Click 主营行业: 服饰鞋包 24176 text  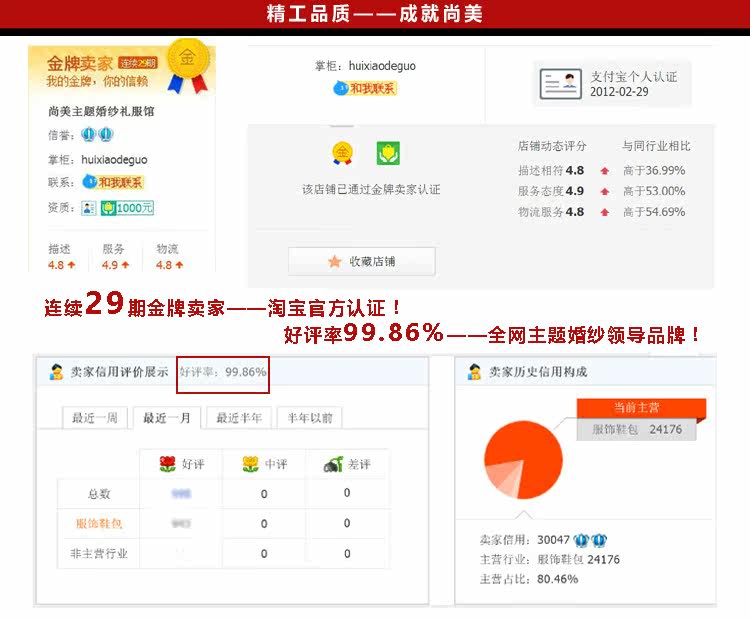550,560
